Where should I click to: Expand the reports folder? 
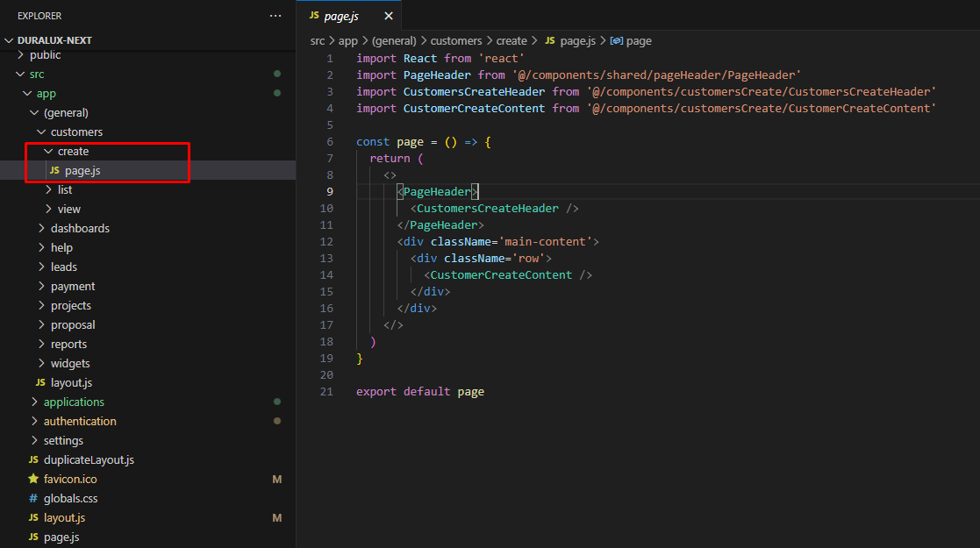68,345
